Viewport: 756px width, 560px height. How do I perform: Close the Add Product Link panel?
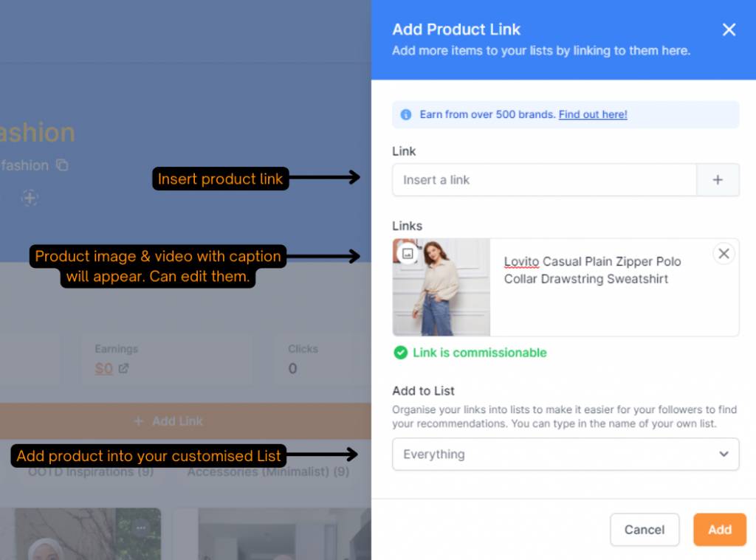tap(729, 30)
